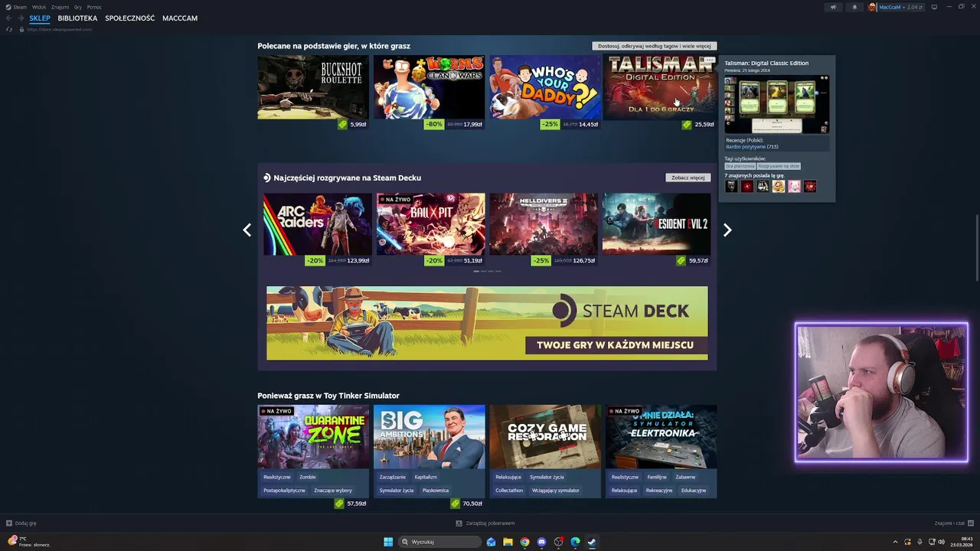Switch to the SPOŁECZNOŚĆ tab
This screenshot has height=551, width=980.
click(129, 18)
